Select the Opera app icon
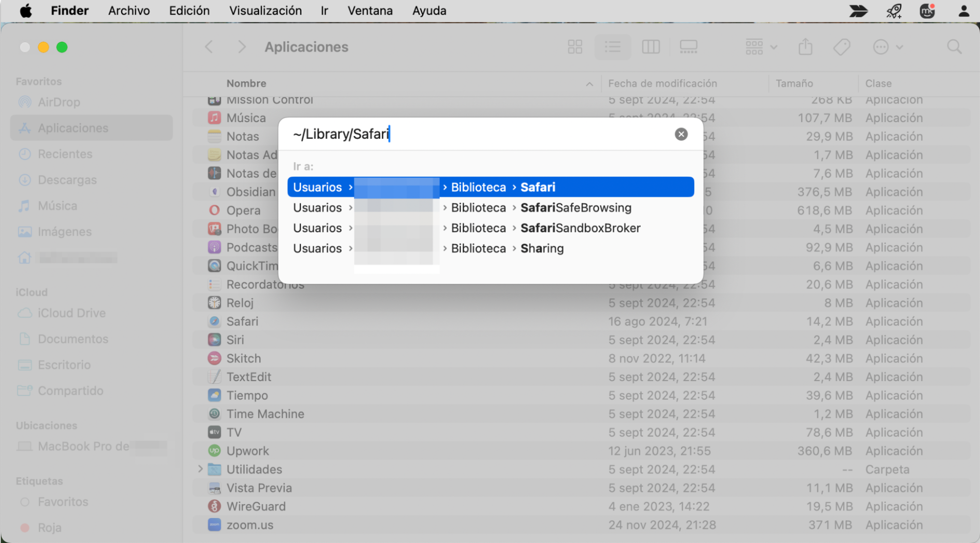 pos(214,210)
